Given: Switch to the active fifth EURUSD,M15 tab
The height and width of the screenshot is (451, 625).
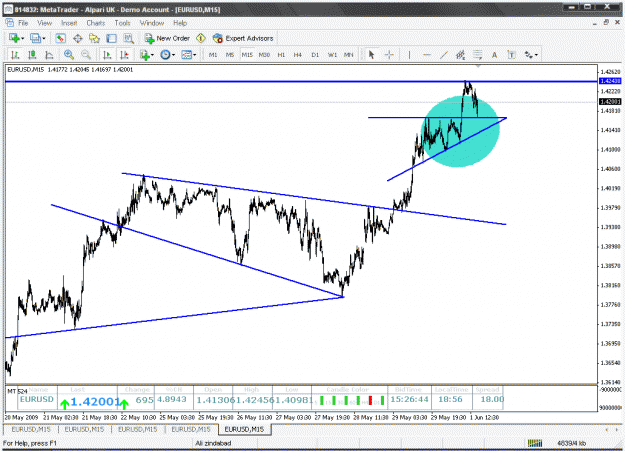Looking at the screenshot, I should pos(244,429).
